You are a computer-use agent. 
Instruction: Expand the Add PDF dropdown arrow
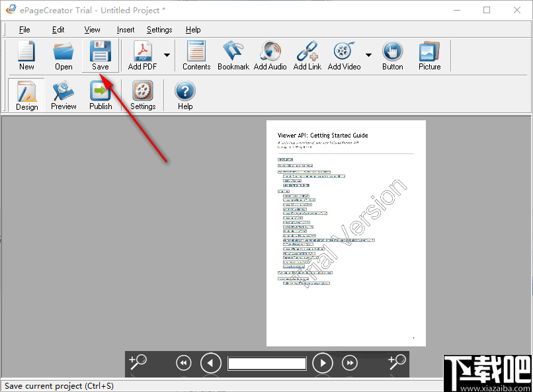click(x=167, y=55)
